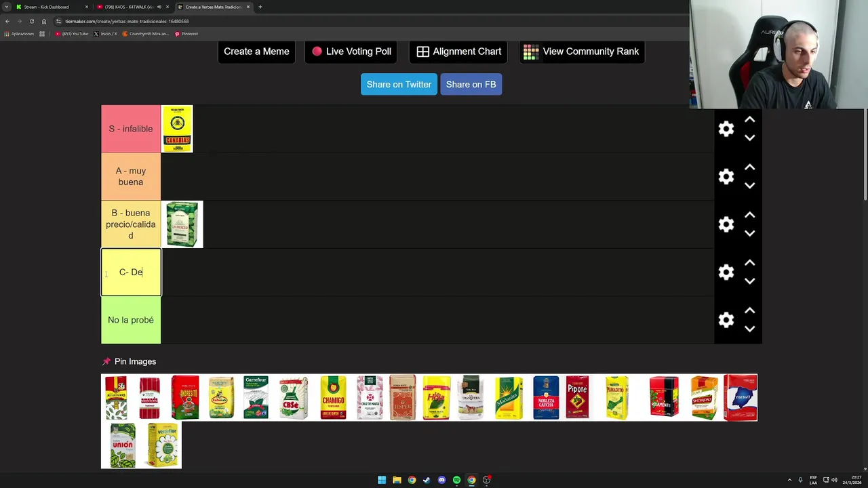
Task: Move the C- De row up
Action: click(x=749, y=263)
